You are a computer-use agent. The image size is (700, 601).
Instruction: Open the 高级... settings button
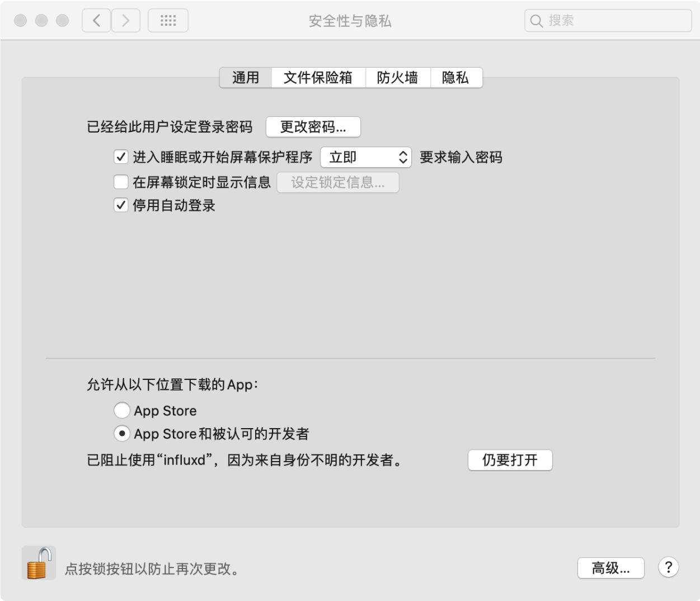coord(610,568)
